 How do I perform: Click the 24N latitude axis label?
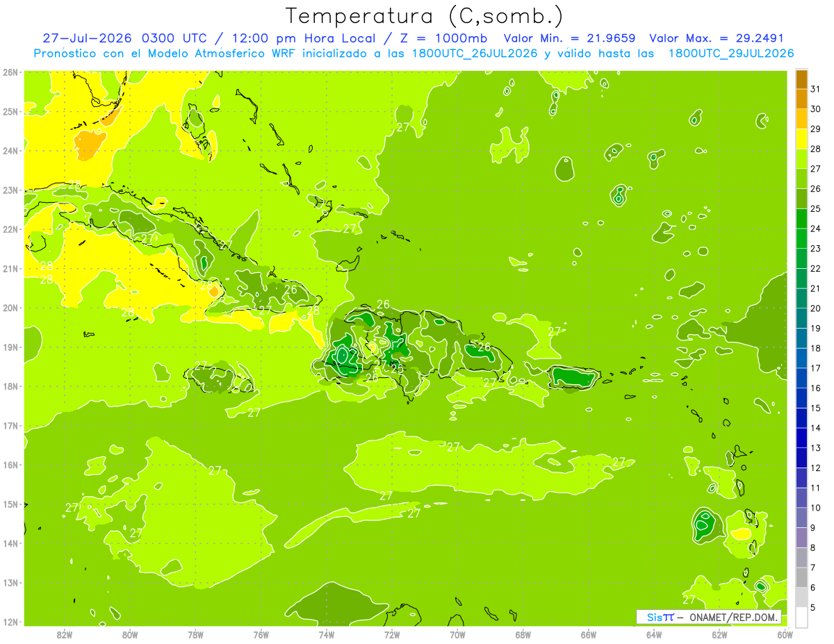tap(10, 151)
